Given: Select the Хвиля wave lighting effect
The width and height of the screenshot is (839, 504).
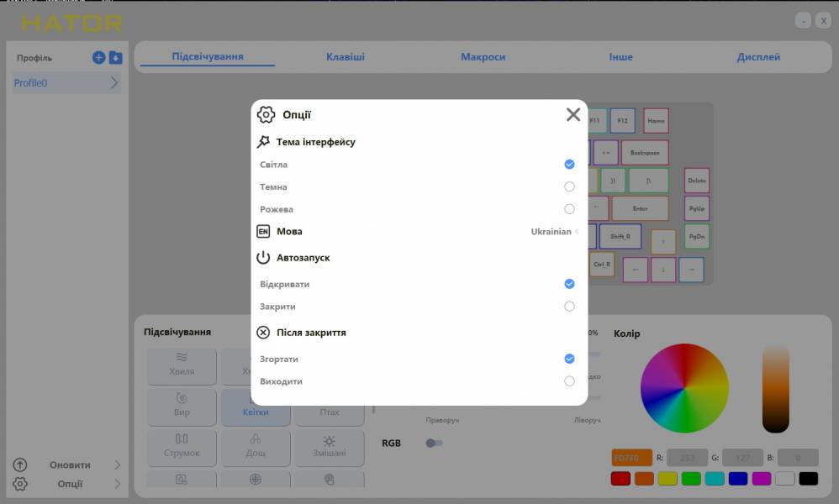Looking at the screenshot, I should click(x=182, y=365).
